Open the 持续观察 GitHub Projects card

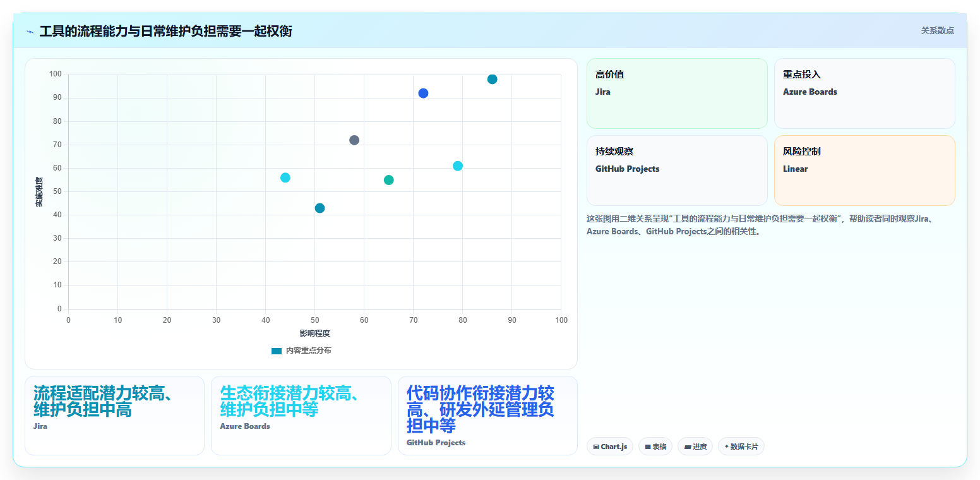[x=677, y=171]
